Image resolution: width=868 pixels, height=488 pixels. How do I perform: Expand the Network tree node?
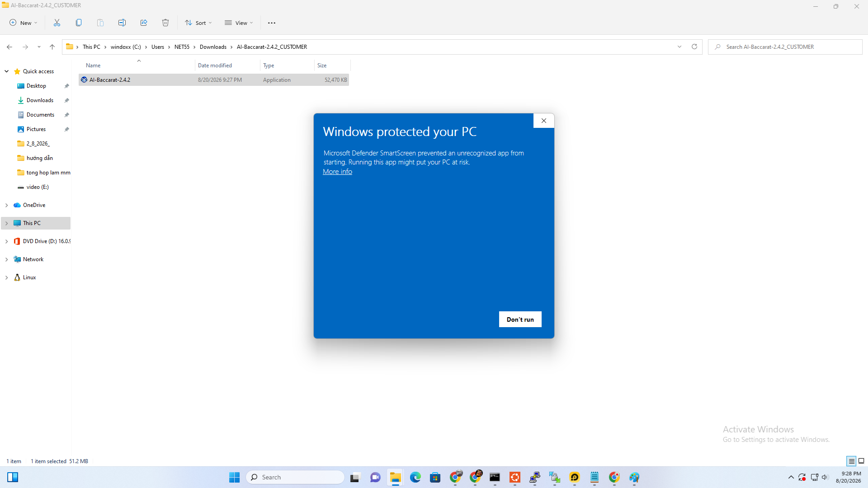click(7, 259)
